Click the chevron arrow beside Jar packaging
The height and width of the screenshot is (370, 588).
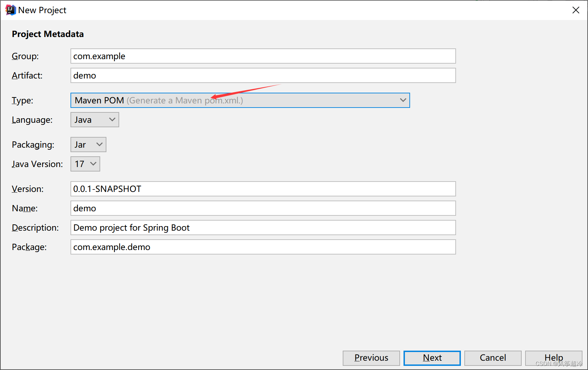(99, 145)
